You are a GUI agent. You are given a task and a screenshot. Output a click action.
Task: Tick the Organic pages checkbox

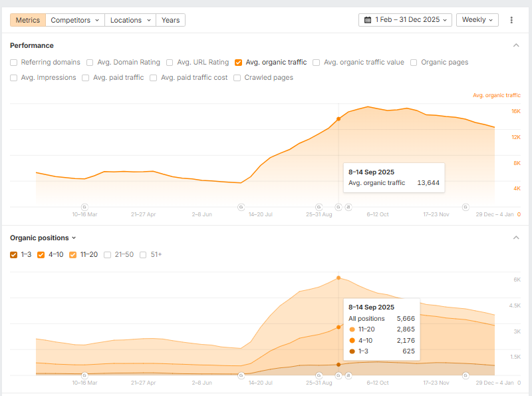click(x=414, y=63)
